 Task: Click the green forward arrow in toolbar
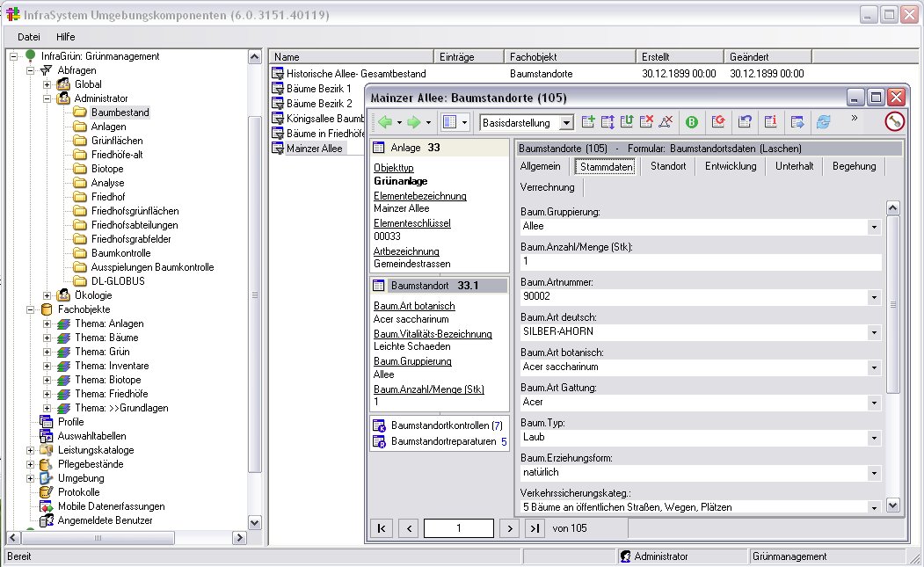point(413,122)
